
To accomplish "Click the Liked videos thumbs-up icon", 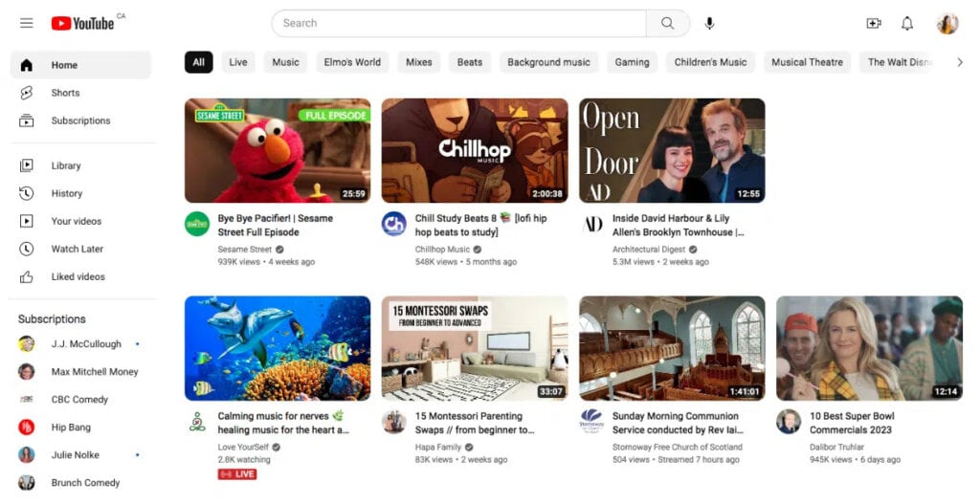I will (26, 276).
